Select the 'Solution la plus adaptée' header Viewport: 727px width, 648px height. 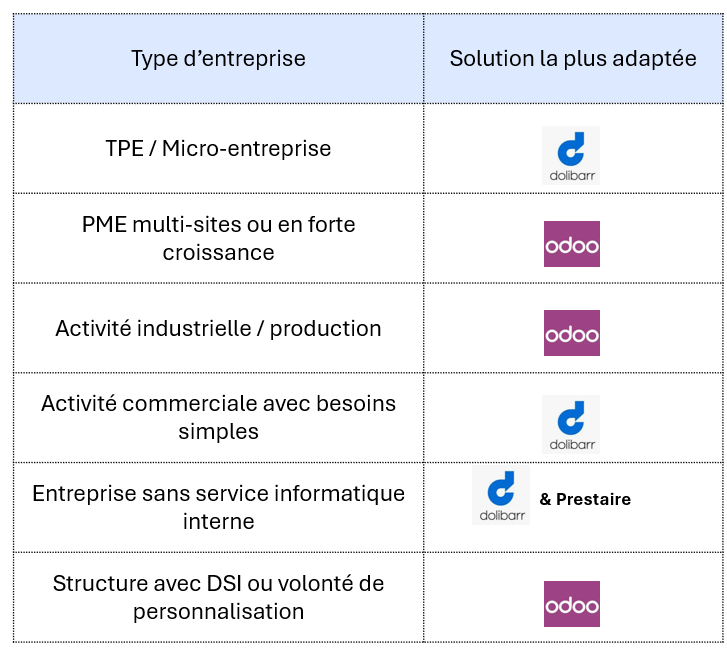(x=573, y=58)
